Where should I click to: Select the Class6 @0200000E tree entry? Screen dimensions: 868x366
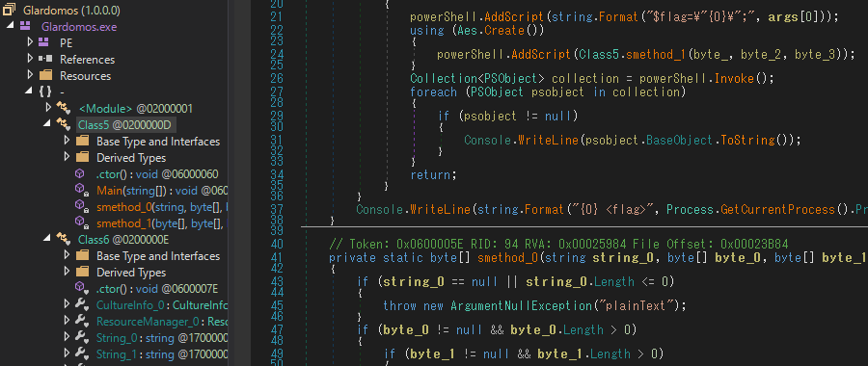tap(123, 240)
